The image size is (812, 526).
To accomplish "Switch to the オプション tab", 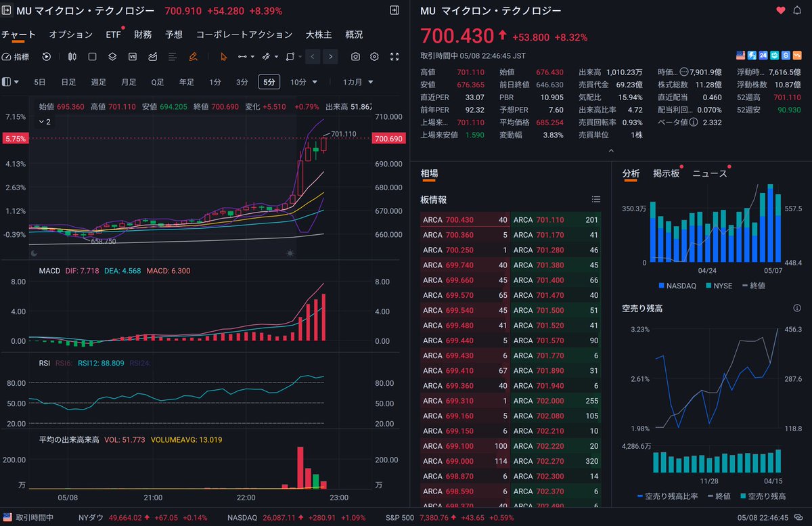I will point(71,35).
